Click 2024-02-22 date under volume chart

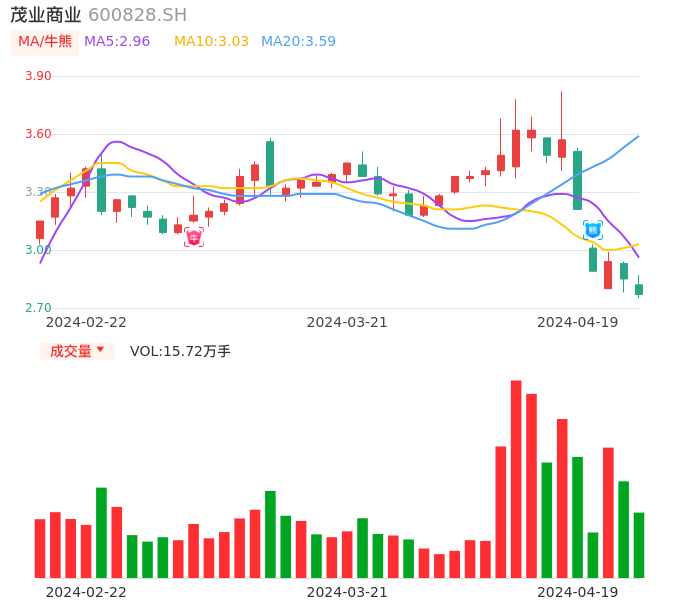[x=86, y=592]
